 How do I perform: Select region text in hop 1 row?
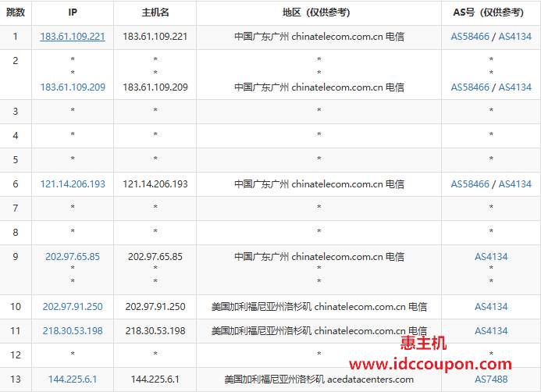click(x=319, y=37)
